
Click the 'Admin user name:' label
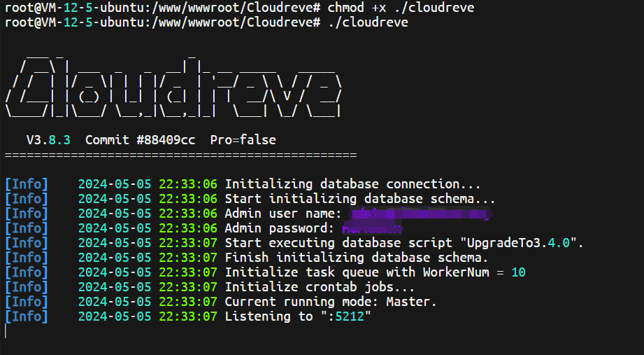coord(283,214)
